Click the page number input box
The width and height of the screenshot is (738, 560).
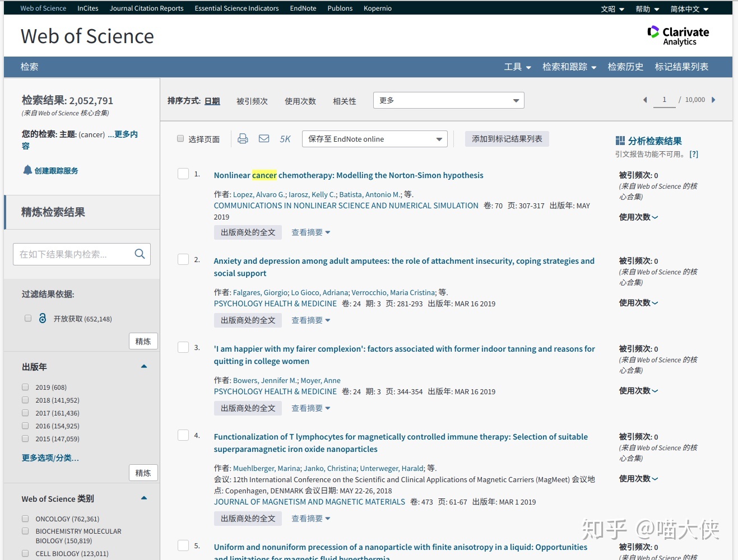(x=665, y=100)
